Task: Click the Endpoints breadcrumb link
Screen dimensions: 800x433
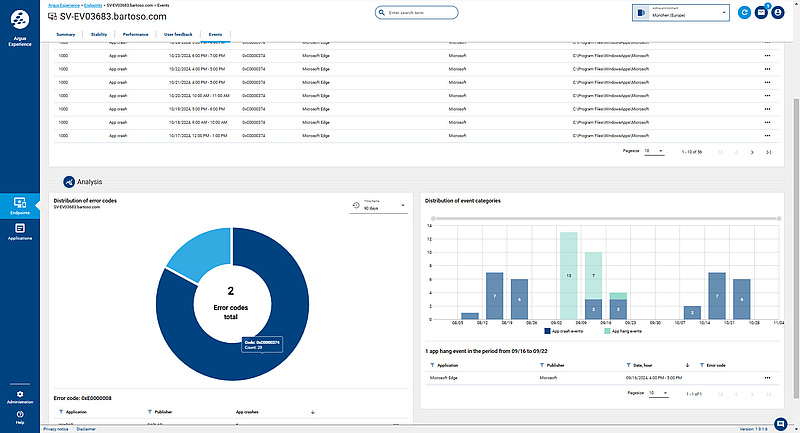Action: pyautogui.click(x=94, y=5)
